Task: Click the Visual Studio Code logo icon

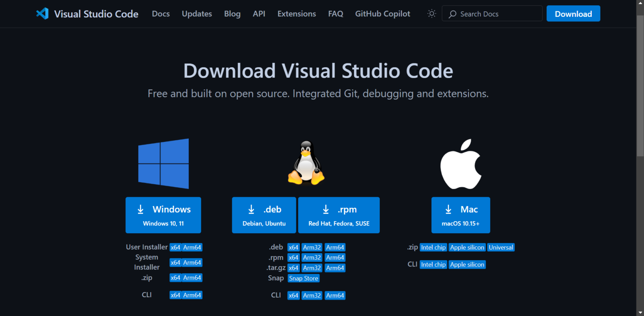Action: click(x=42, y=14)
